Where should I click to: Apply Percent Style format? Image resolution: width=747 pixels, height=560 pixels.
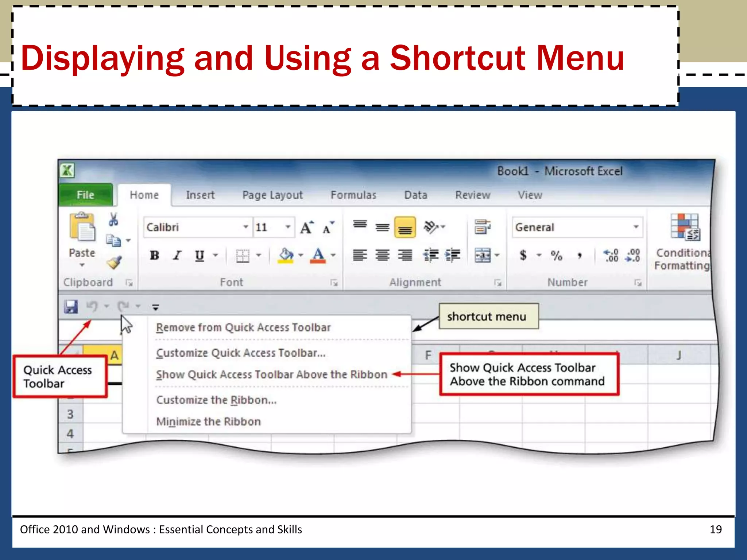tap(557, 256)
